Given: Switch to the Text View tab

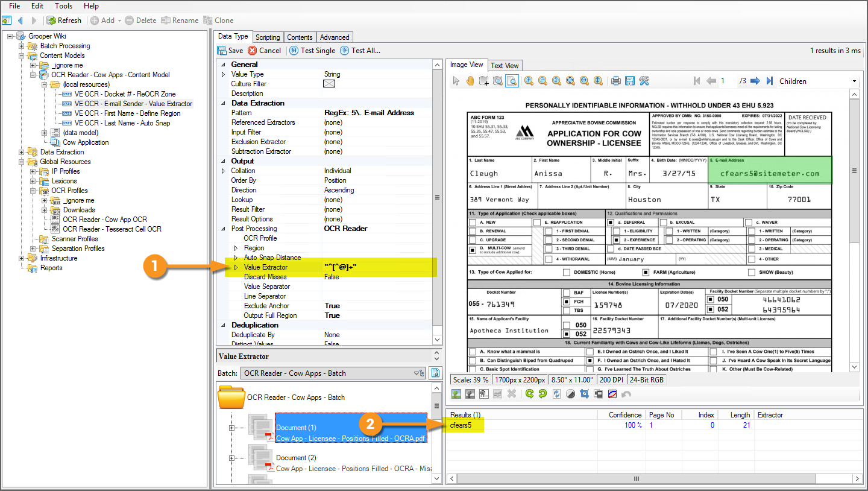Looking at the screenshot, I should 505,65.
